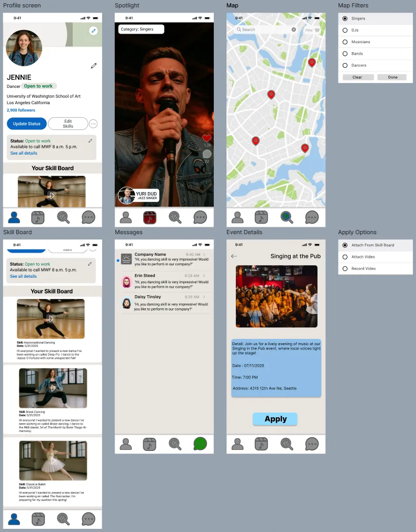Click the pencil edit icon on profile banner
Image resolution: width=416 pixels, height=532 pixels.
94,31
